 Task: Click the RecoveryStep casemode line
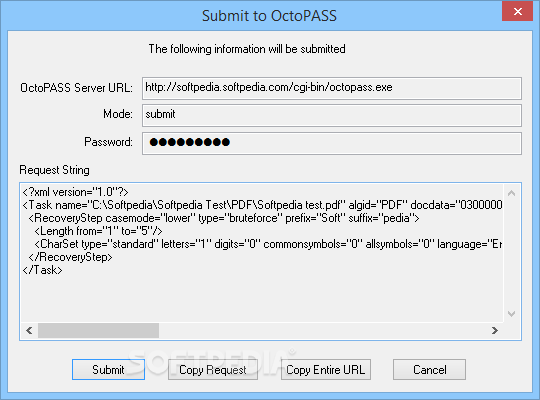[224, 218]
